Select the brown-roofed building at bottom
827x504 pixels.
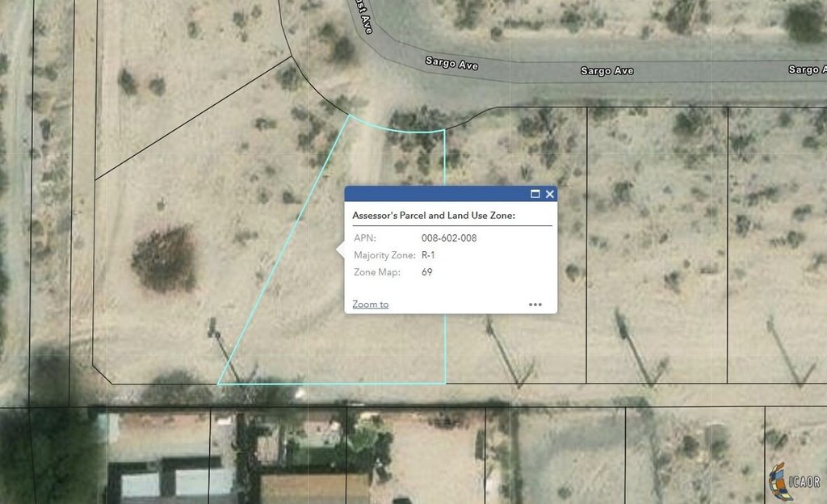pyautogui.click(x=315, y=489)
